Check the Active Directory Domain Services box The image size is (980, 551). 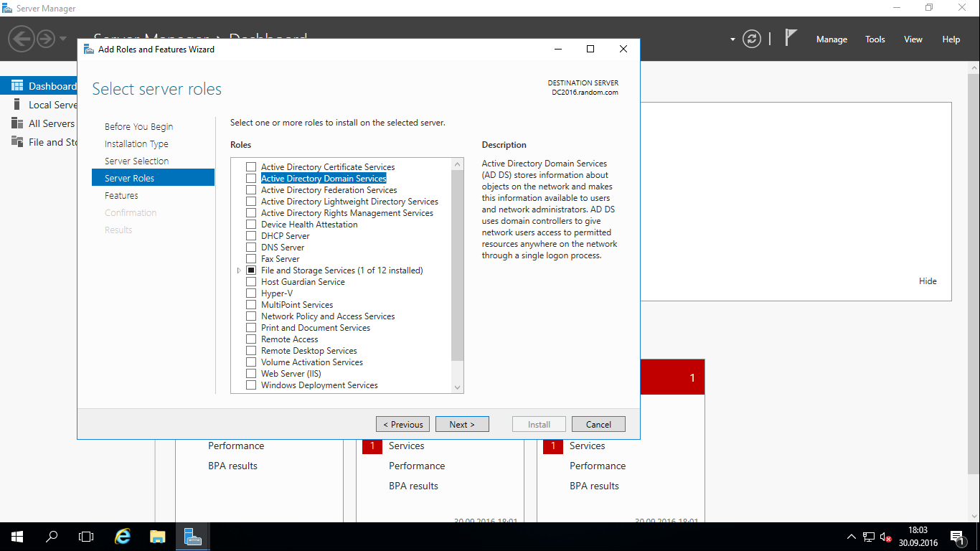click(x=251, y=179)
